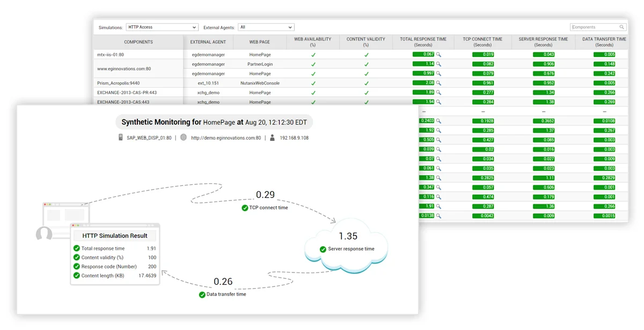The width and height of the screenshot is (644, 330).
Task: Click the SERVER RESPONSE TIME column header
Action: (x=543, y=42)
